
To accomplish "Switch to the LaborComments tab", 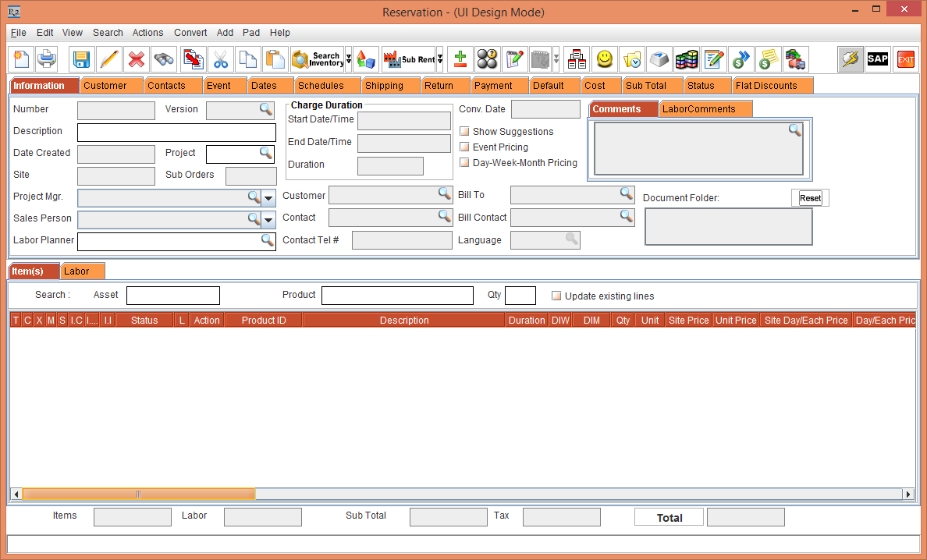I will [705, 109].
